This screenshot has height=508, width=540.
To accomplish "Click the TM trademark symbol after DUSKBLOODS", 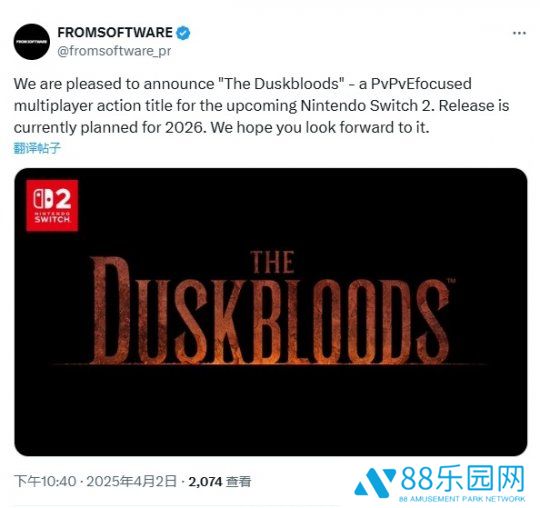I will pos(451,281).
